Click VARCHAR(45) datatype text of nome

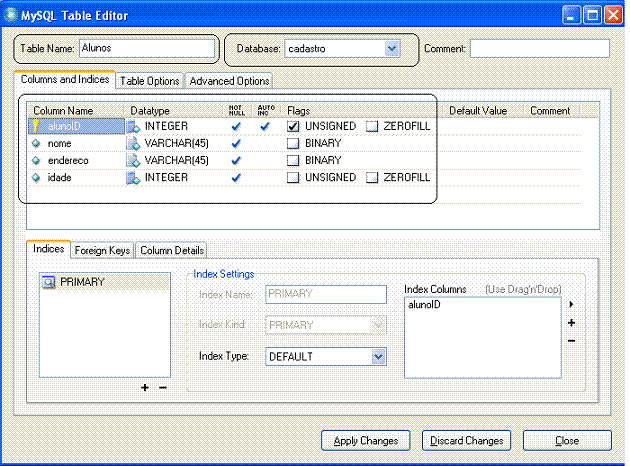pyautogui.click(x=176, y=143)
